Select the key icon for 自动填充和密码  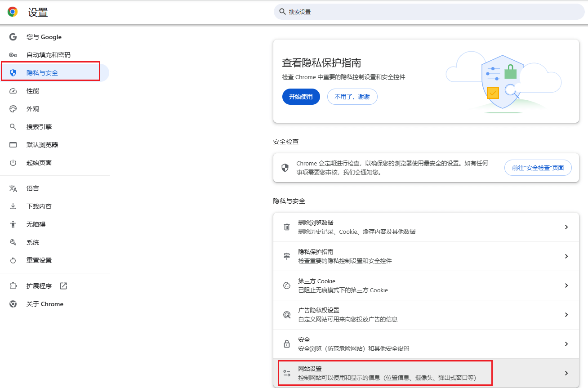pyautogui.click(x=13, y=54)
